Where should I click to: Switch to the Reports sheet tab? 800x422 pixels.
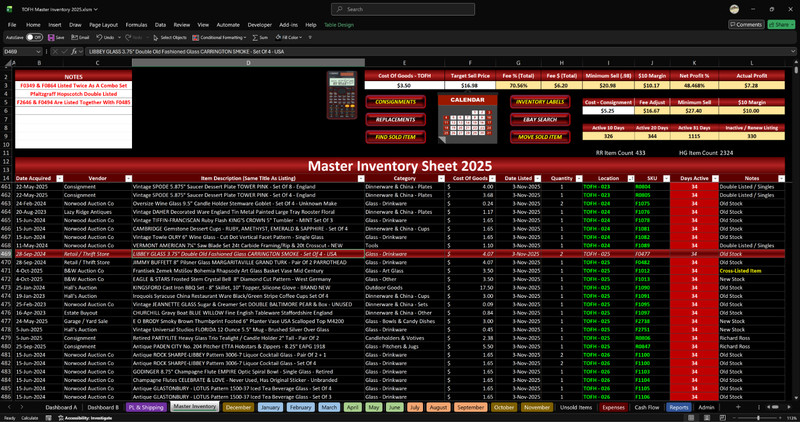click(679, 407)
